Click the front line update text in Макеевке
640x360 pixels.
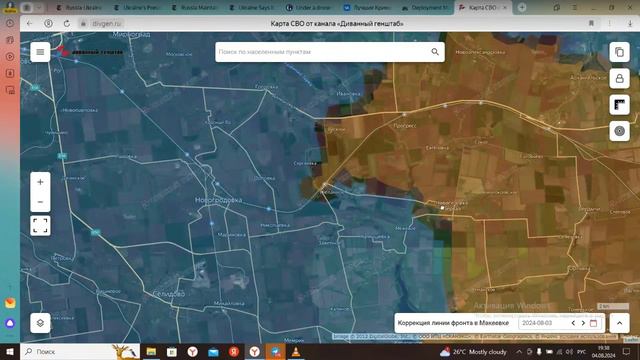point(453,323)
